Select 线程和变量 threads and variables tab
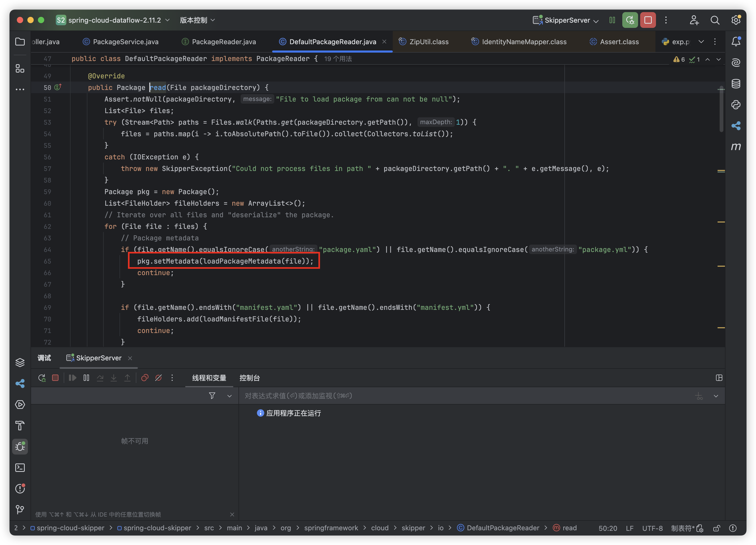756x545 pixels. coord(209,378)
